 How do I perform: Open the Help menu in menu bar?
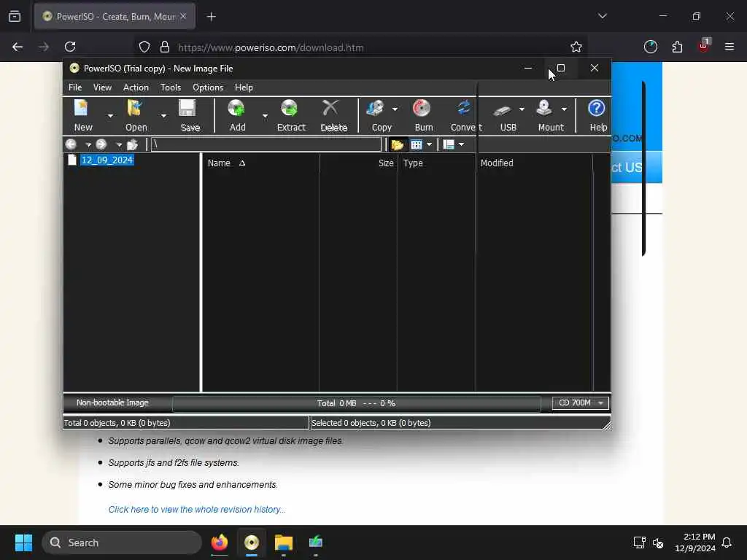coord(244,87)
